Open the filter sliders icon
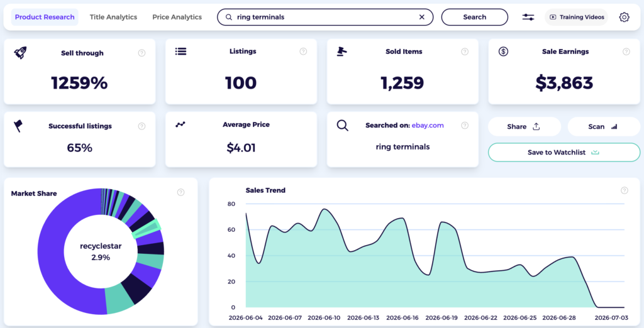This screenshot has height=328, width=644. (x=528, y=17)
